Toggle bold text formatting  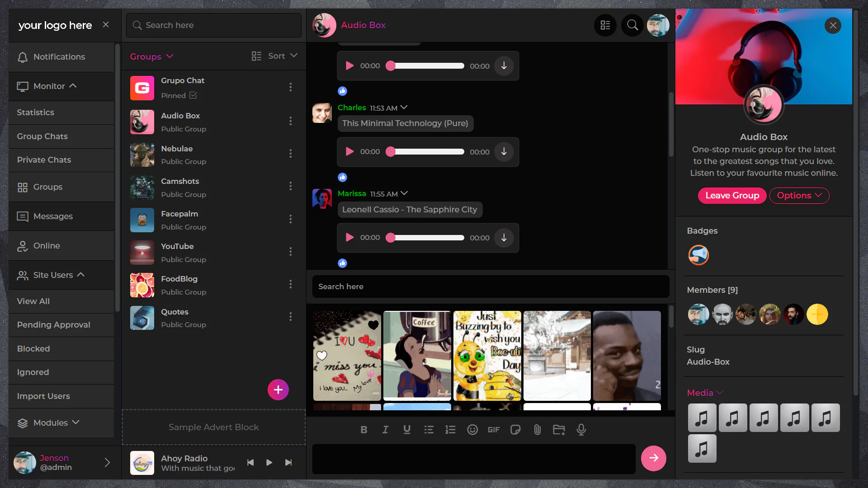363,430
